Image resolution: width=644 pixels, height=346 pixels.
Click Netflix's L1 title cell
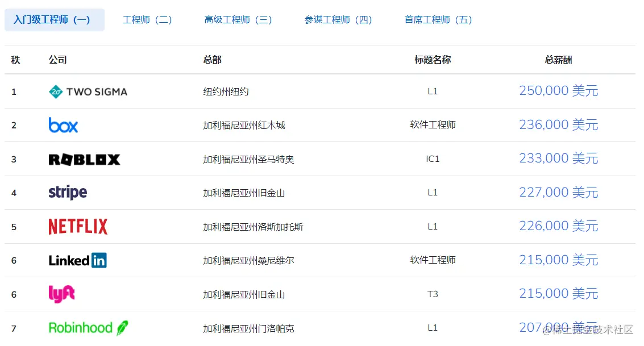pos(433,226)
